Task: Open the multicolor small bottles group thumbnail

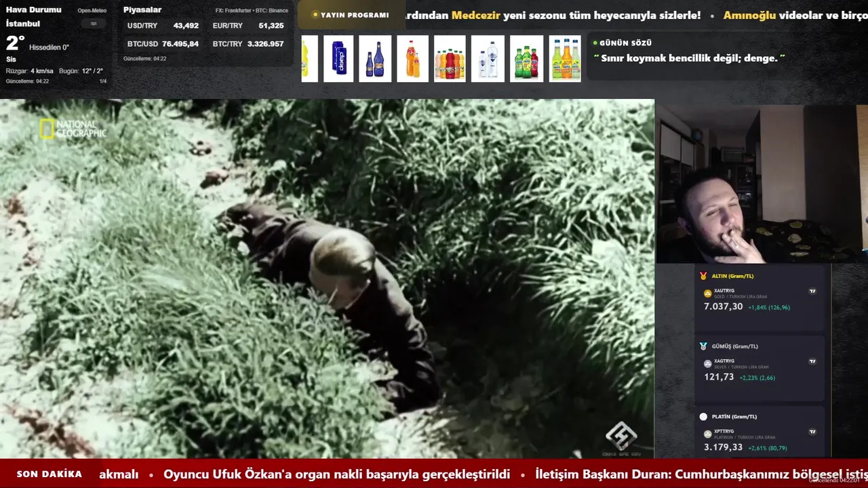Action: click(x=450, y=59)
